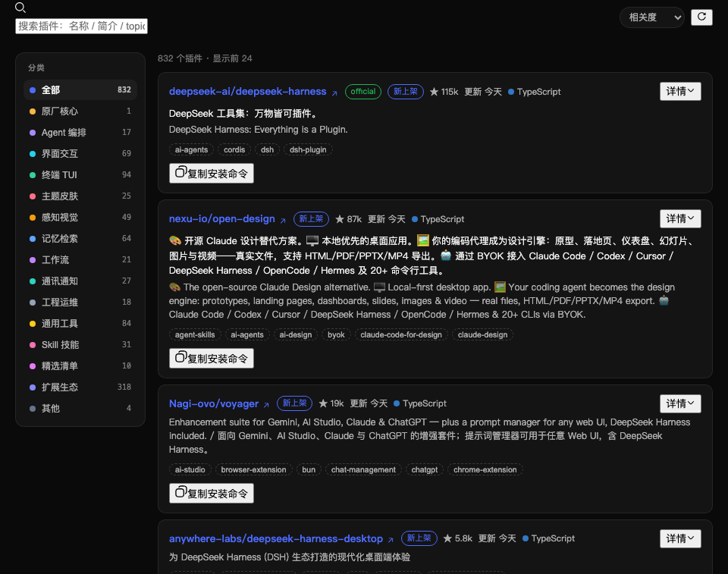Select the 全部 category
Image resolution: width=728 pixels, height=574 pixels.
(80, 89)
